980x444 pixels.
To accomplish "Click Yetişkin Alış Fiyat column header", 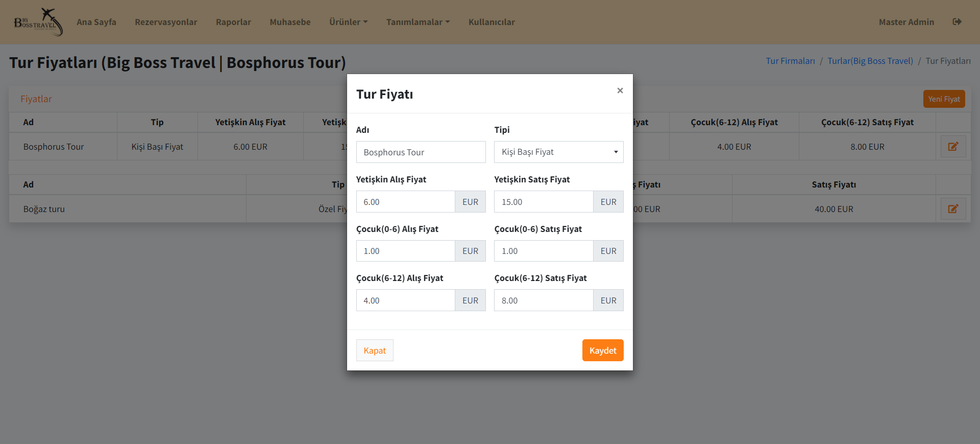I will click(x=250, y=122).
